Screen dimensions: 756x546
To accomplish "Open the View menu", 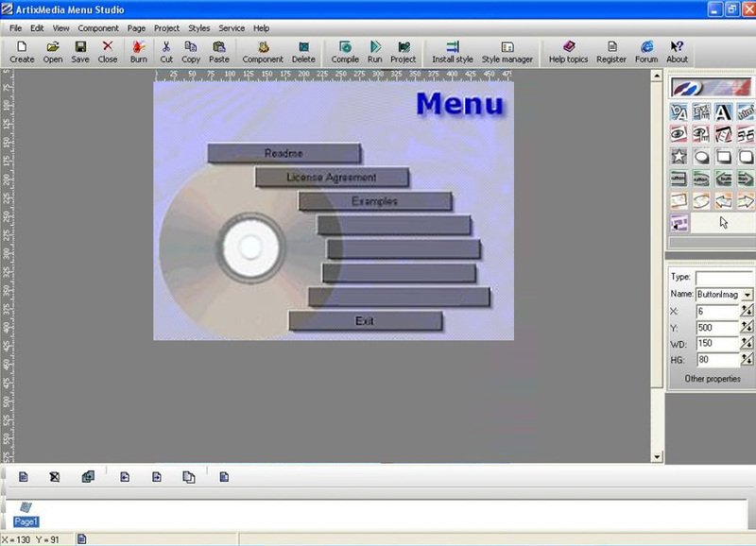I will tap(60, 28).
